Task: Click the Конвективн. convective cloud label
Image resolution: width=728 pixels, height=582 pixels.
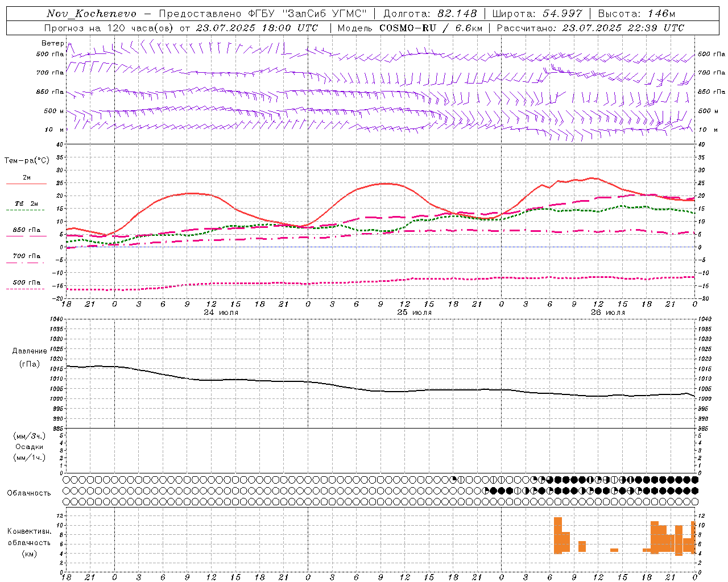Action: tap(30, 531)
